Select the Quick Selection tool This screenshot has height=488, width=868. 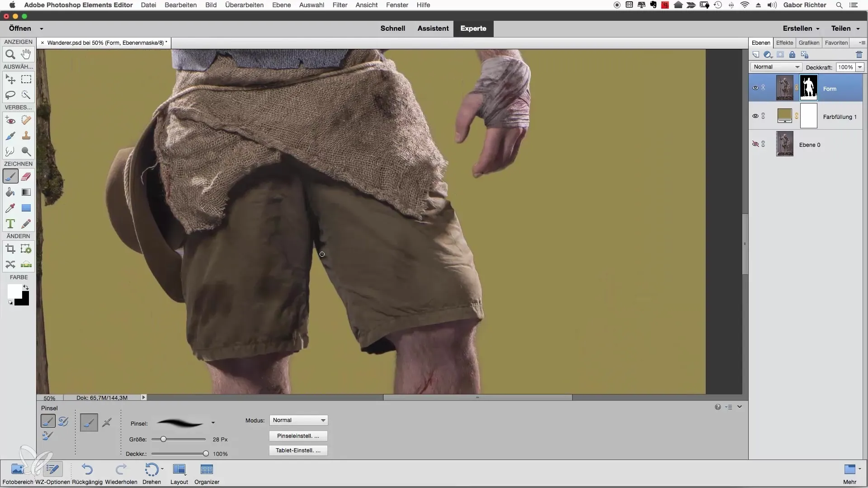coord(26,95)
